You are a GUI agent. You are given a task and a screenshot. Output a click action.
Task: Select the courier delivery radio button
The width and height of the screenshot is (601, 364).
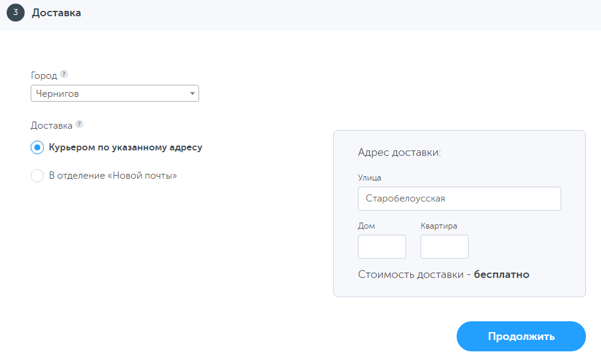(x=37, y=147)
